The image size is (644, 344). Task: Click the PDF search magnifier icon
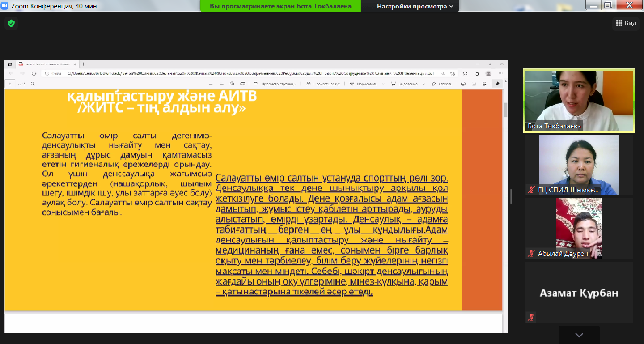[x=33, y=84]
